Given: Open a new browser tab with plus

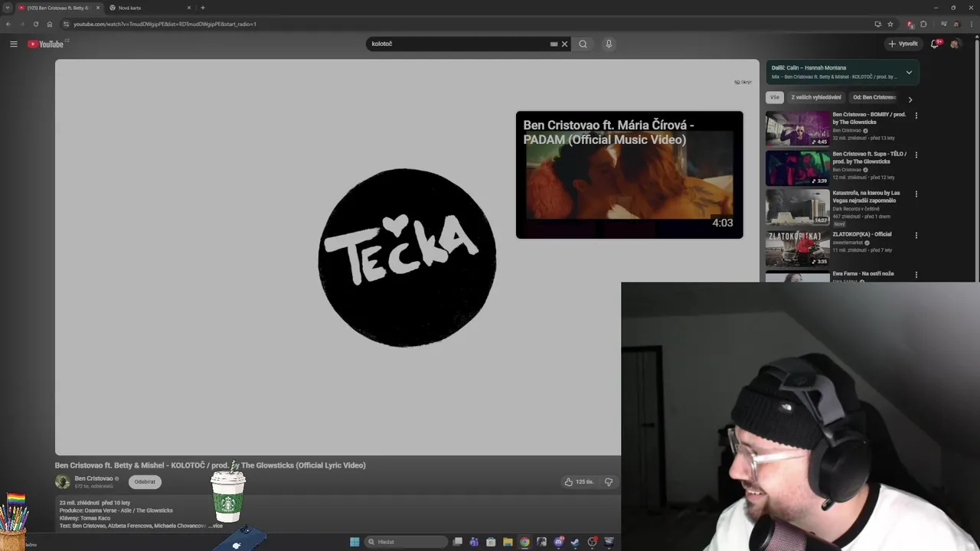Looking at the screenshot, I should pos(203,8).
